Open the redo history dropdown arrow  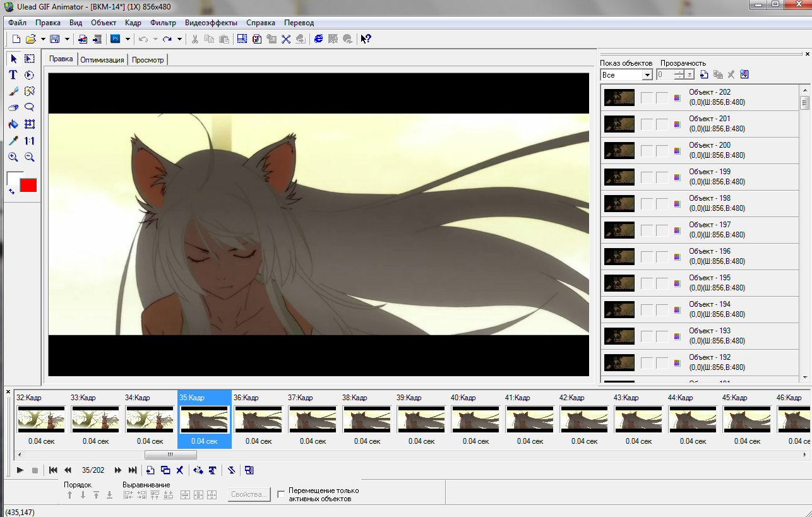click(x=180, y=39)
